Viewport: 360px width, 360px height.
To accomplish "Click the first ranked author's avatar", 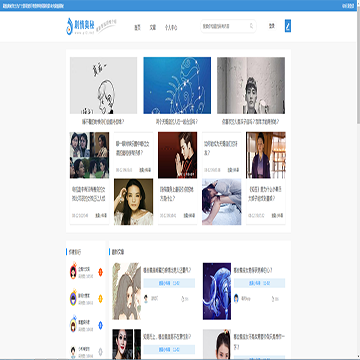I will (x=73, y=272).
